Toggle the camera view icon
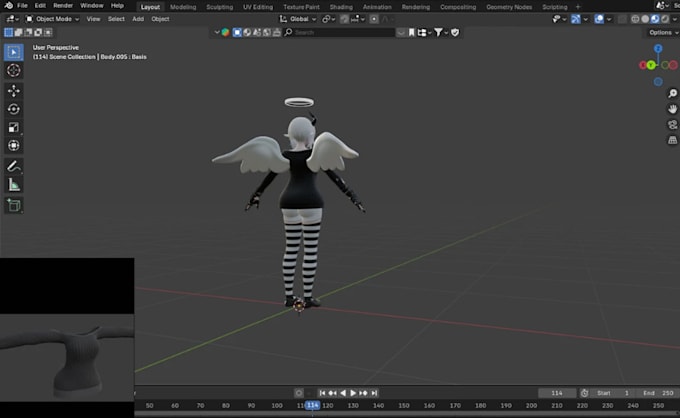Screen dimensions: 680x418 pyautogui.click(x=672, y=124)
